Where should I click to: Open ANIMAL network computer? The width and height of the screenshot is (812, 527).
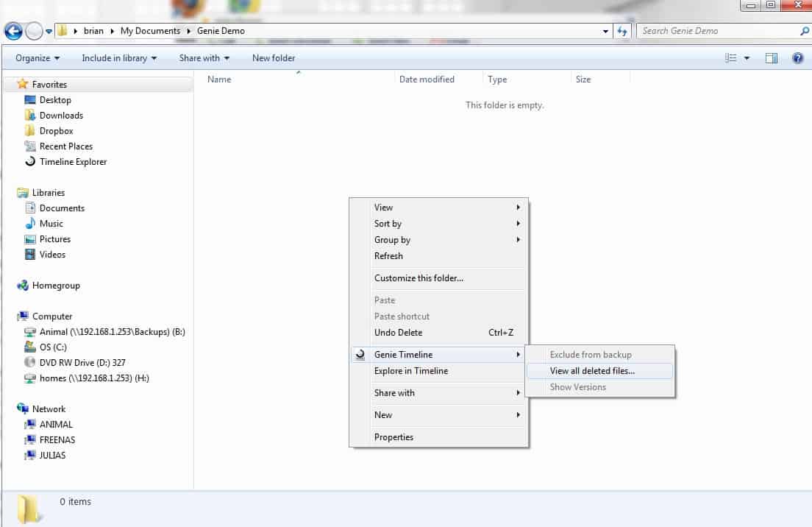tap(56, 425)
